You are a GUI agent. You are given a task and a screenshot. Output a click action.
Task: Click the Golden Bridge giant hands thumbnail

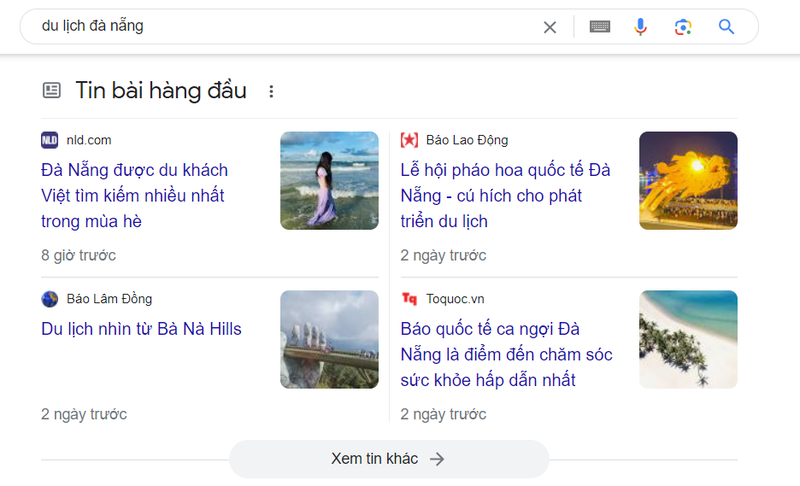pyautogui.click(x=329, y=340)
